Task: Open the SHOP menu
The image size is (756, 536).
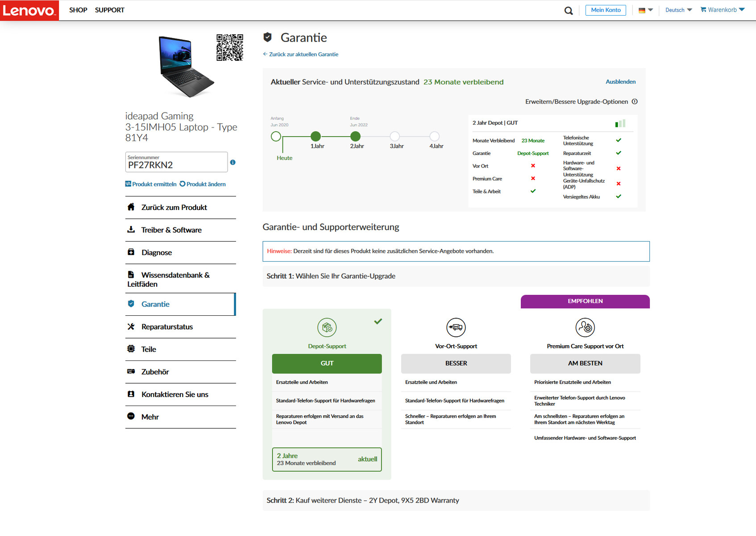Action: coord(78,10)
